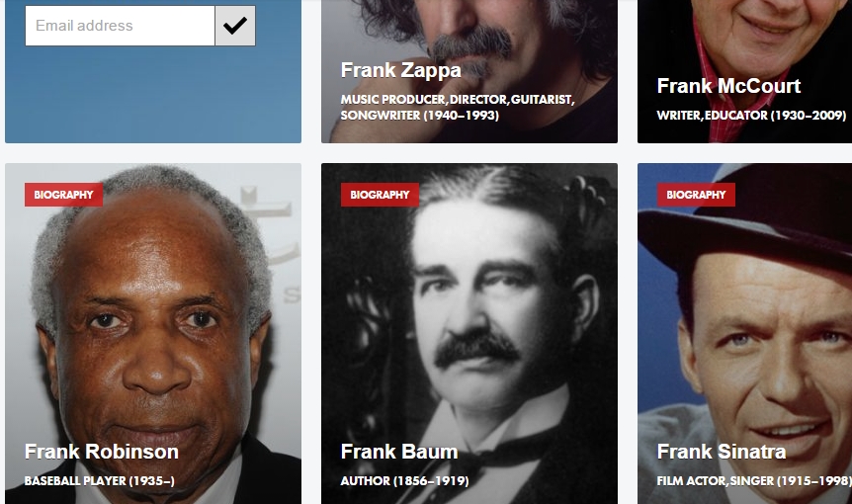Click Biography tag on Frank Baum card
Image resolution: width=852 pixels, height=504 pixels.
(380, 195)
